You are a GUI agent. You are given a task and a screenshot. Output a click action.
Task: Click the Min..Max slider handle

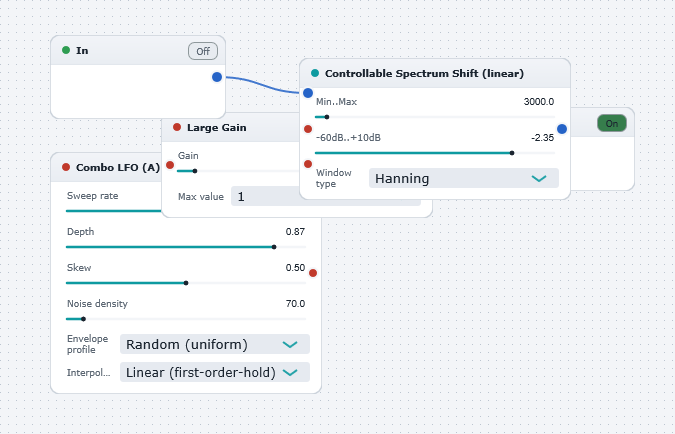click(x=327, y=117)
